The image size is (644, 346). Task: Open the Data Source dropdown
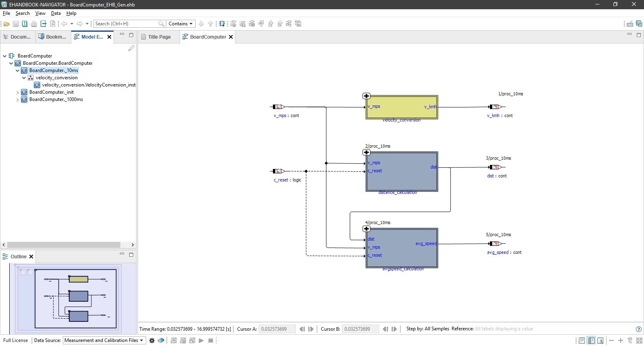coord(104,340)
